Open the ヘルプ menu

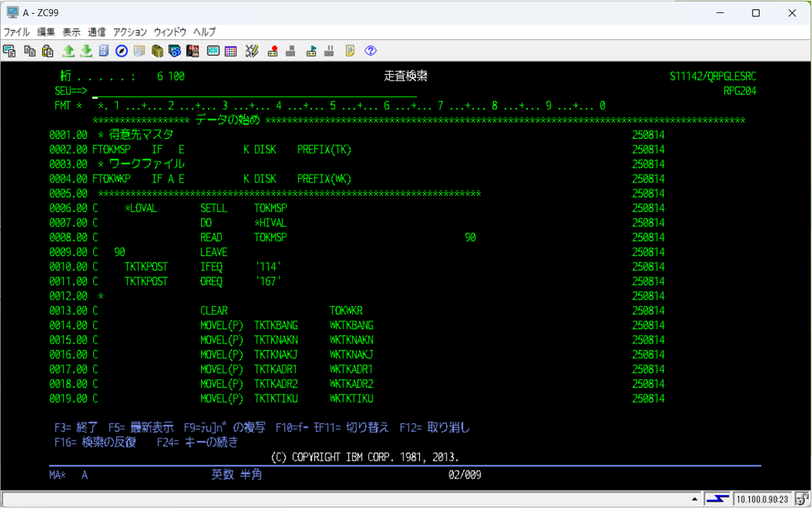pos(204,32)
